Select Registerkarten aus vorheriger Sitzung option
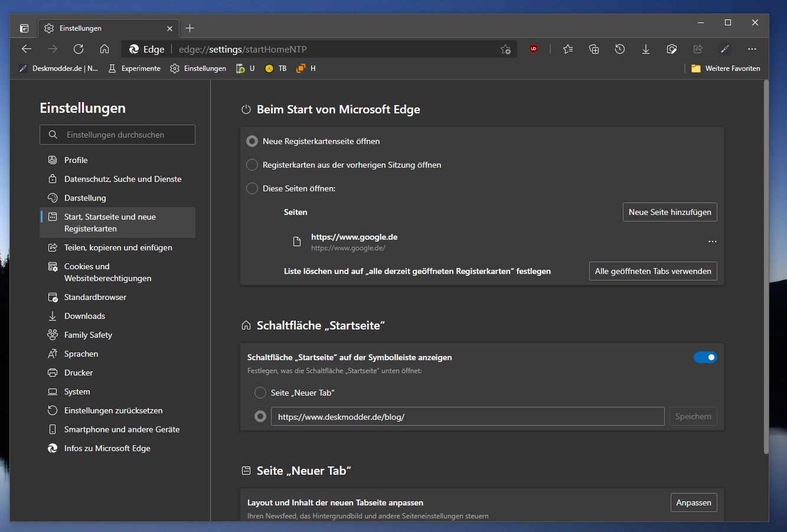 252,165
